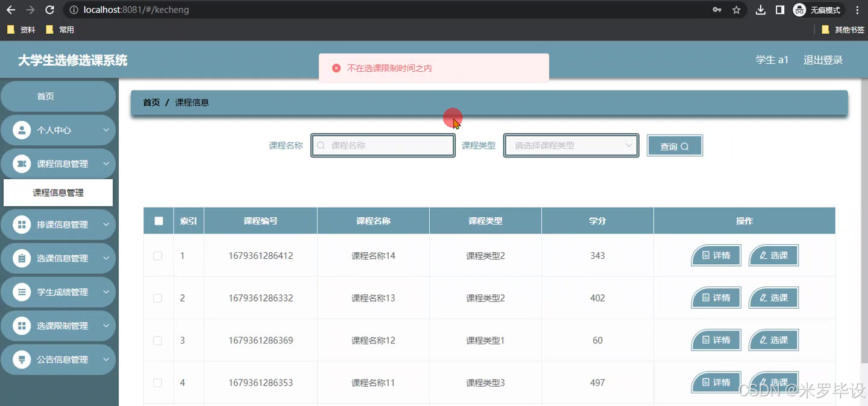This screenshot has height=406, width=868.
Task: Open the 常用 bookmark folder
Action: (60, 30)
